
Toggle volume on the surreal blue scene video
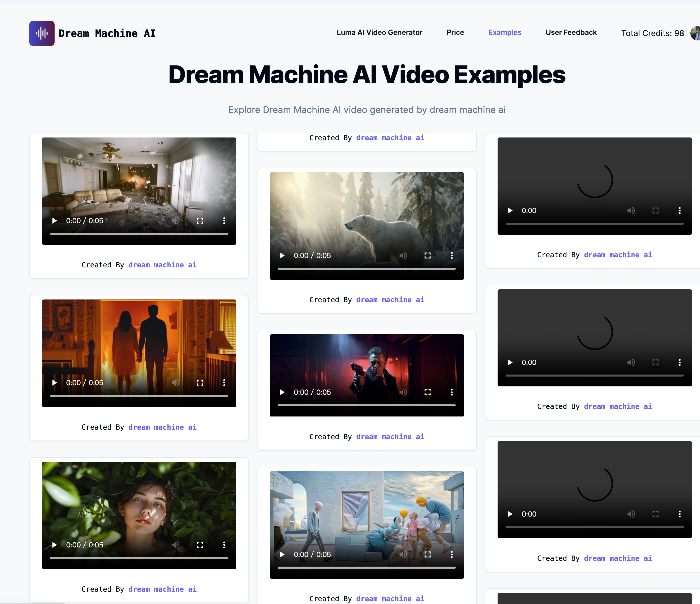click(x=403, y=554)
